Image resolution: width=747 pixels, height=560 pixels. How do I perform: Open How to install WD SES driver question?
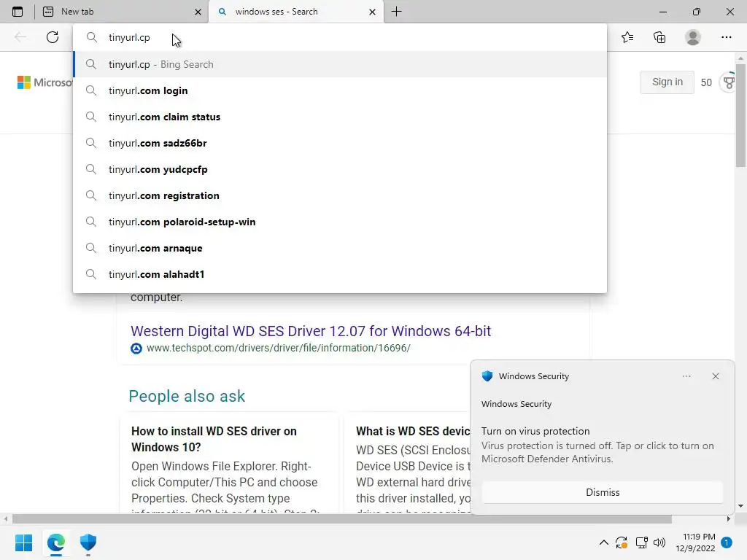(x=214, y=439)
